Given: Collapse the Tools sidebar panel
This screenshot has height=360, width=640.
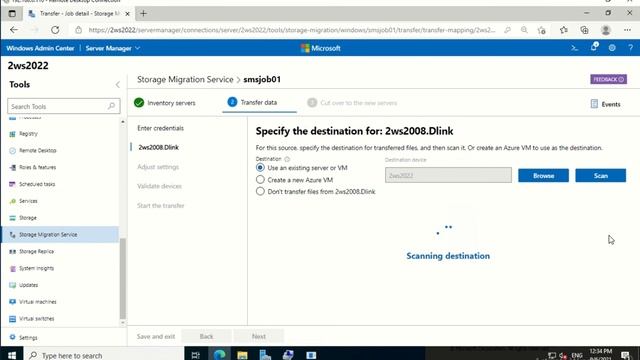Looking at the screenshot, I should [118, 84].
